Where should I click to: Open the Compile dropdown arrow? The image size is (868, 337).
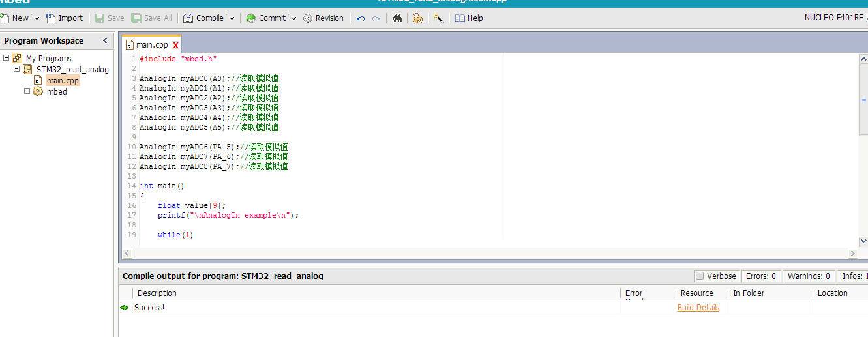(232, 18)
